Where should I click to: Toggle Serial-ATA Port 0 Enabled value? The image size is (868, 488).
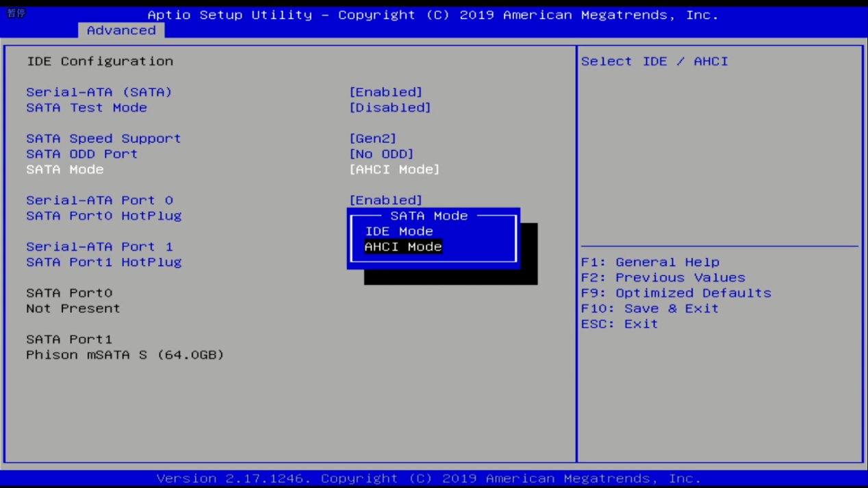[385, 201]
